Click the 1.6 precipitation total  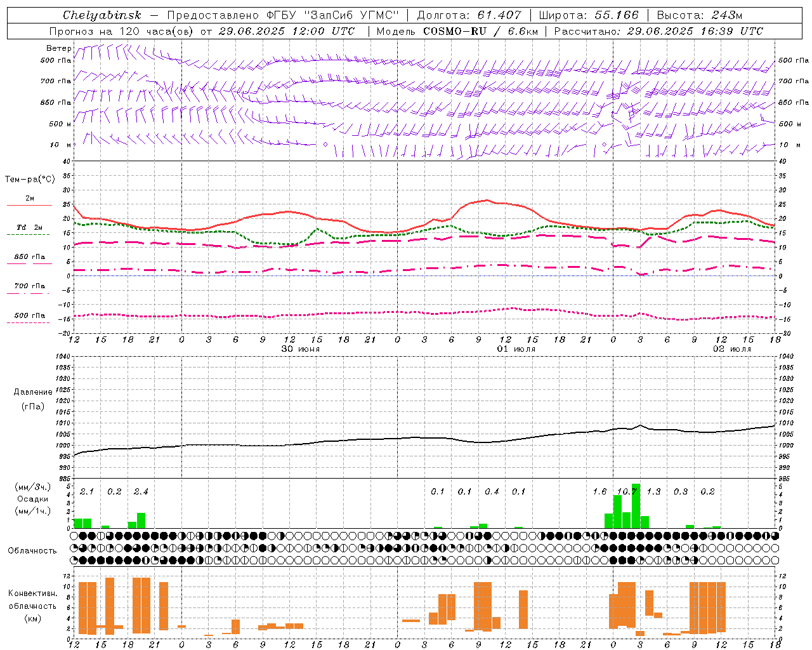click(x=599, y=492)
